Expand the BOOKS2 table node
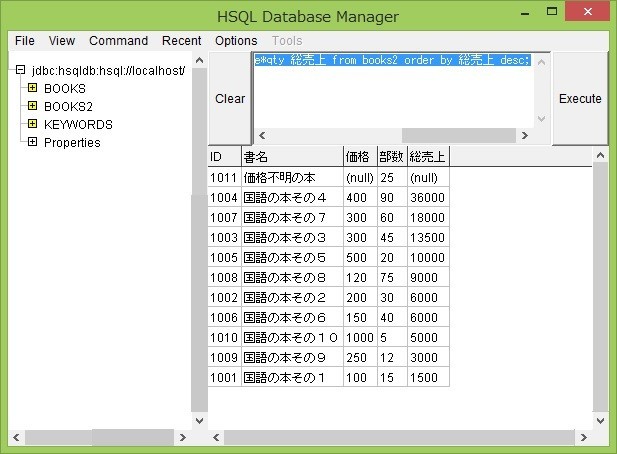Screen dimensions: 617x454 tap(33, 106)
